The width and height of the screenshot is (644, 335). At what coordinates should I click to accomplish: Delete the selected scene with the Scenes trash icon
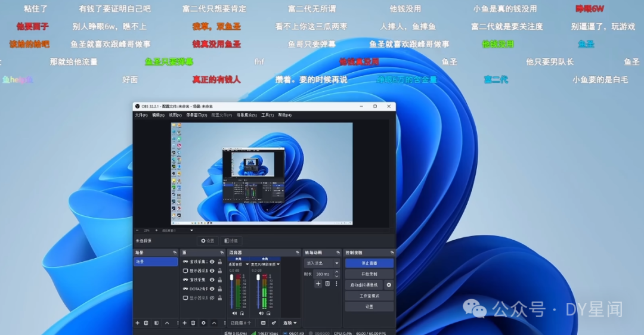click(146, 323)
